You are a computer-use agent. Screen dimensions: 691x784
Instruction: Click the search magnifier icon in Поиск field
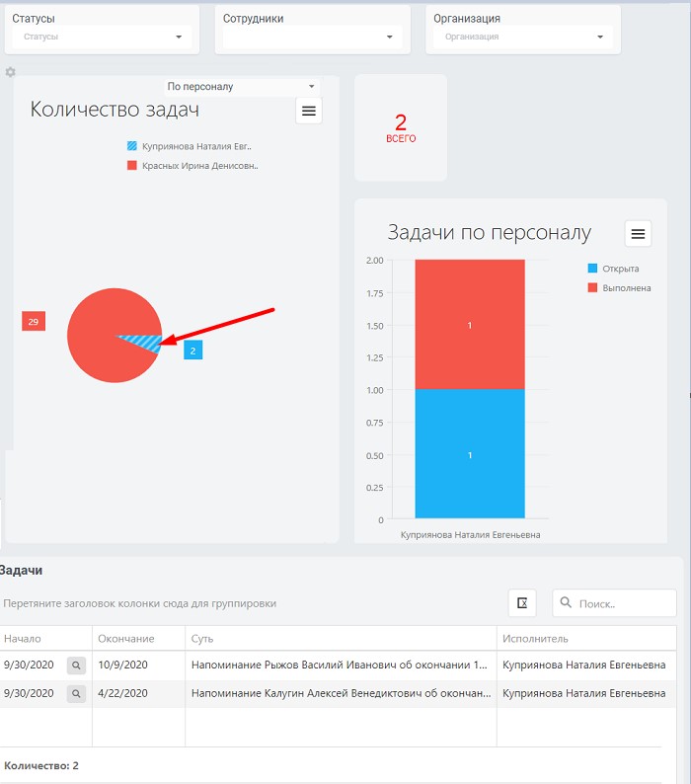click(x=566, y=602)
